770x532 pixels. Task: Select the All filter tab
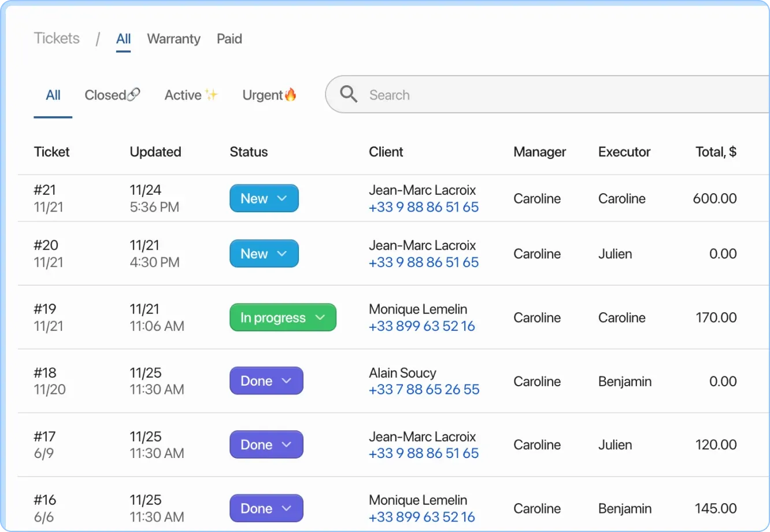click(x=53, y=95)
